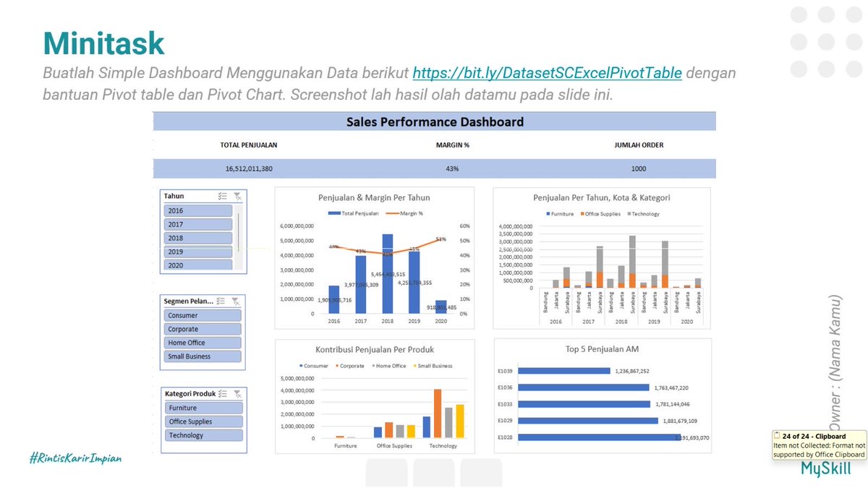Viewport: 868px width, 488px height.
Task: Toggle multi-select on the Tahun slicer
Action: pos(224,196)
